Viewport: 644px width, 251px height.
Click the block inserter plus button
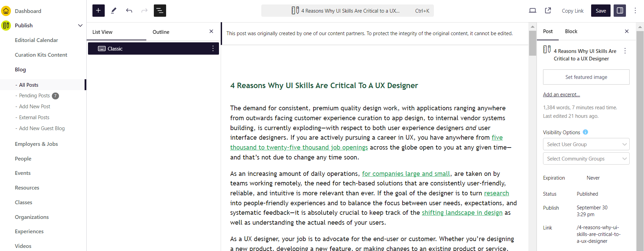98,11
